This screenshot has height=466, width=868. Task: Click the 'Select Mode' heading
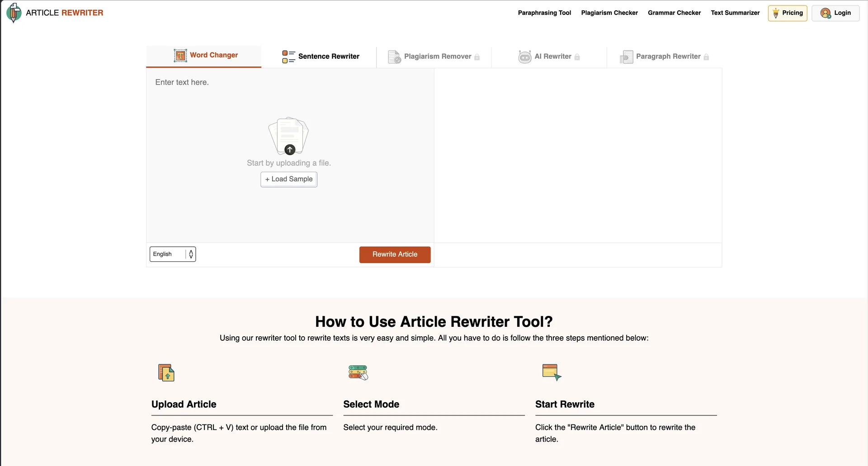(371, 405)
